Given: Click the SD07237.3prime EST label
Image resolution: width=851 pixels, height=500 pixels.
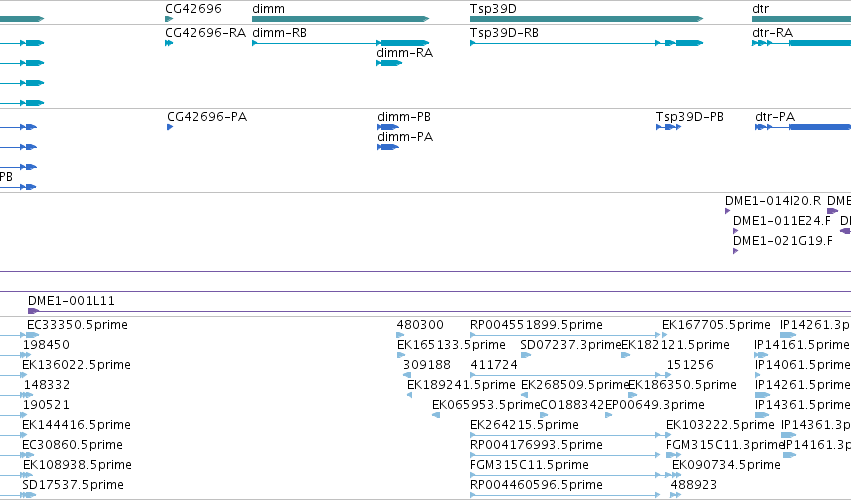Looking at the screenshot, I should [x=570, y=345].
